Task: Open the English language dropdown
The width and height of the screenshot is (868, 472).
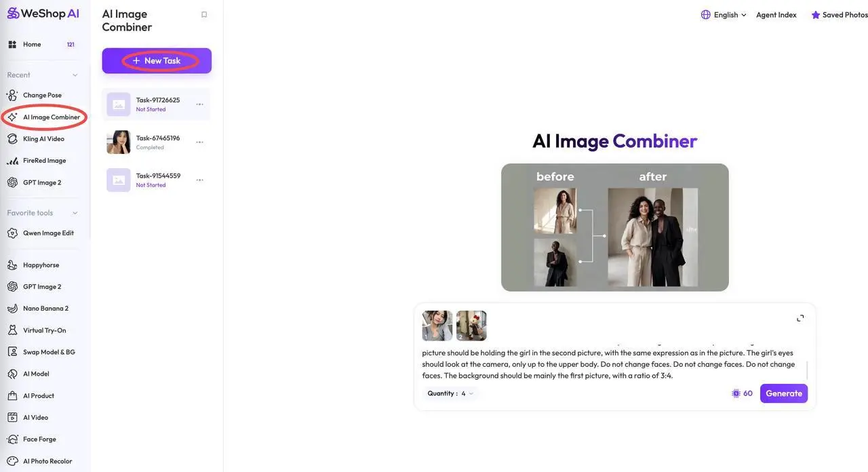Action: coord(724,14)
